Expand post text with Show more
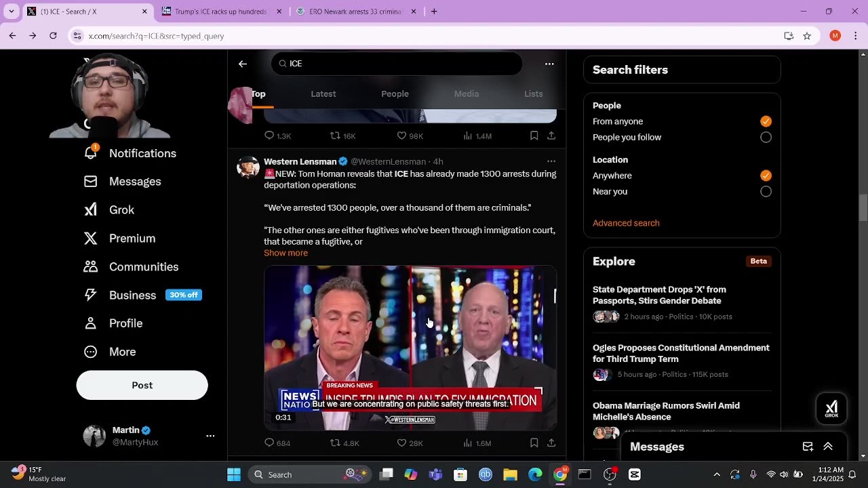The width and height of the screenshot is (868, 488). (x=285, y=253)
